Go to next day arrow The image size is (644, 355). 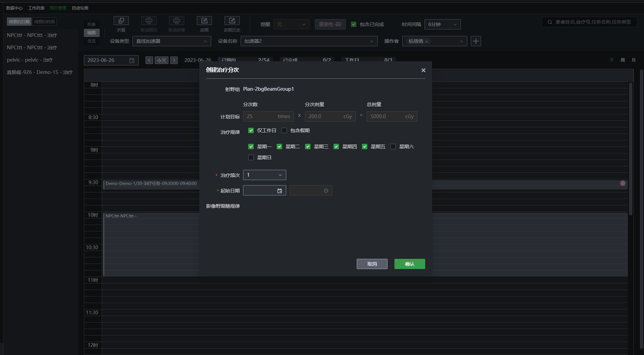pos(174,60)
